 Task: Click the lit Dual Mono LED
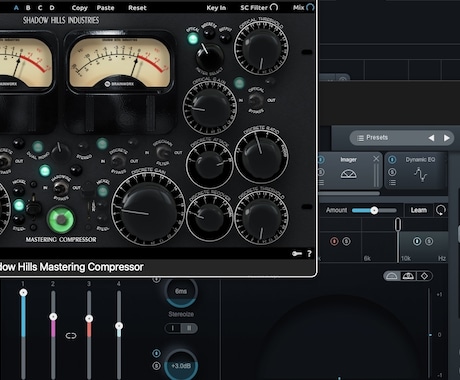click(x=38, y=146)
